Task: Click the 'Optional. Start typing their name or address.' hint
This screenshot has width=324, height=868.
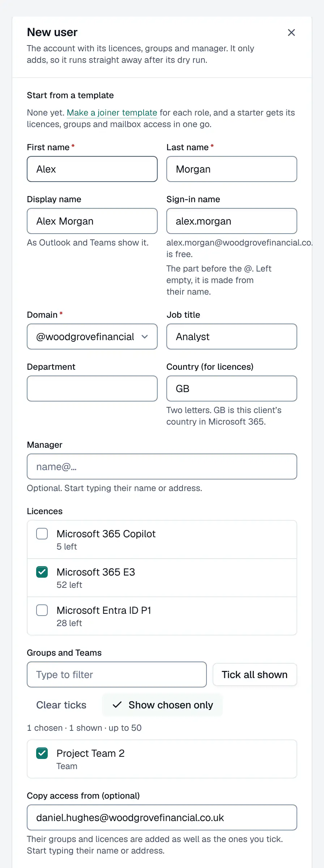Action: click(x=115, y=488)
